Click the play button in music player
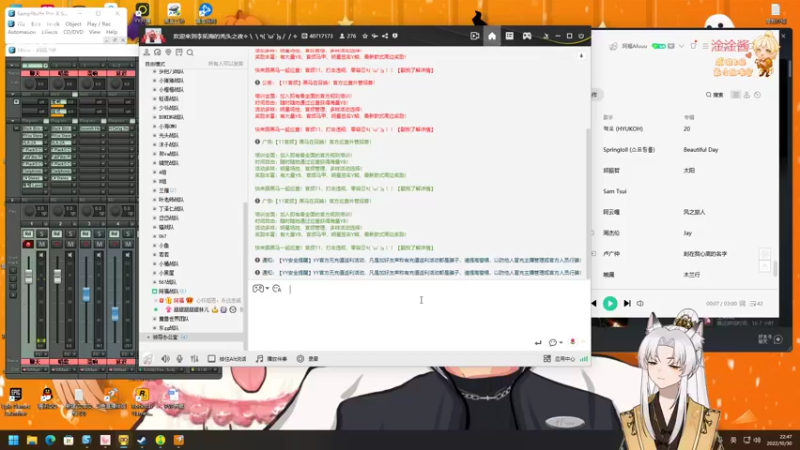 (610, 304)
